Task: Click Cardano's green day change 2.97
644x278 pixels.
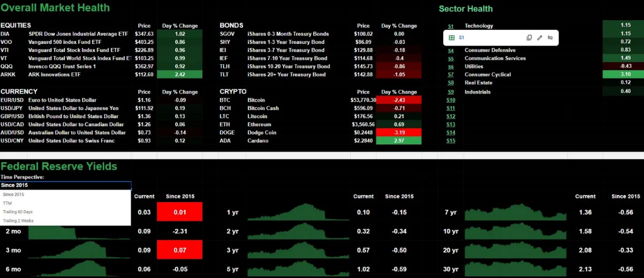Action: [399, 141]
